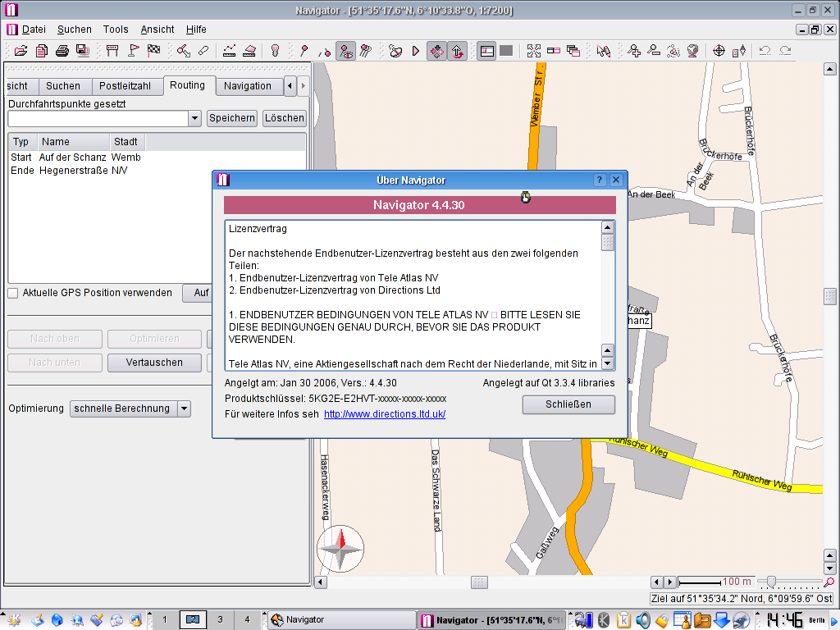Click the solid gray full-map view button
The width and height of the screenshot is (840, 630).
tap(506, 51)
